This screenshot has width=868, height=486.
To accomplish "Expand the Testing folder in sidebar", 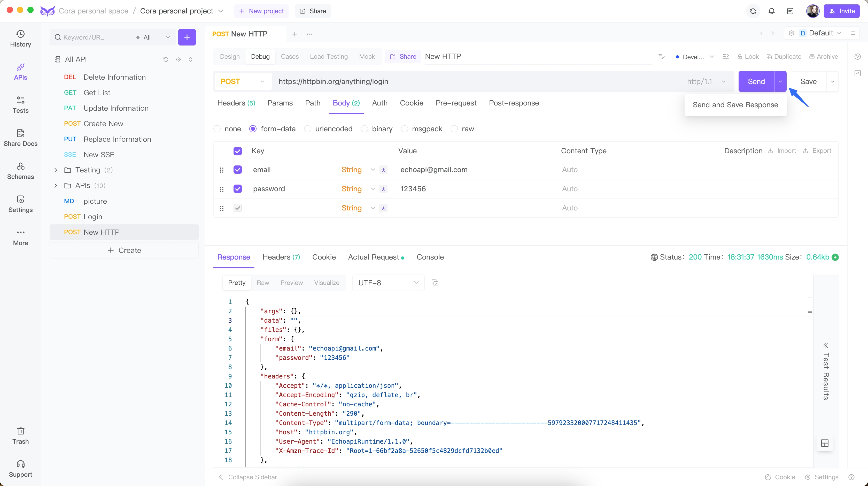I will (56, 170).
